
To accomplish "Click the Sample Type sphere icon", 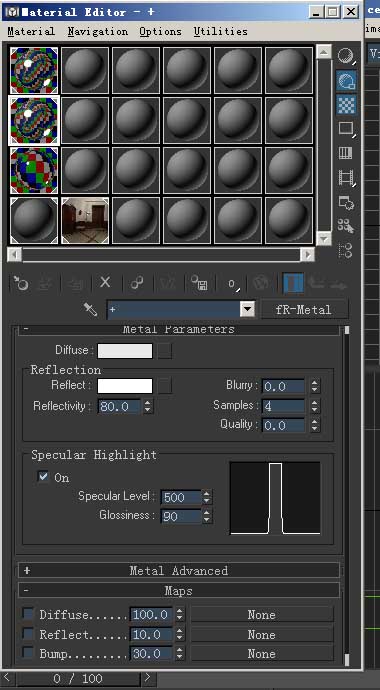I will click(x=346, y=56).
